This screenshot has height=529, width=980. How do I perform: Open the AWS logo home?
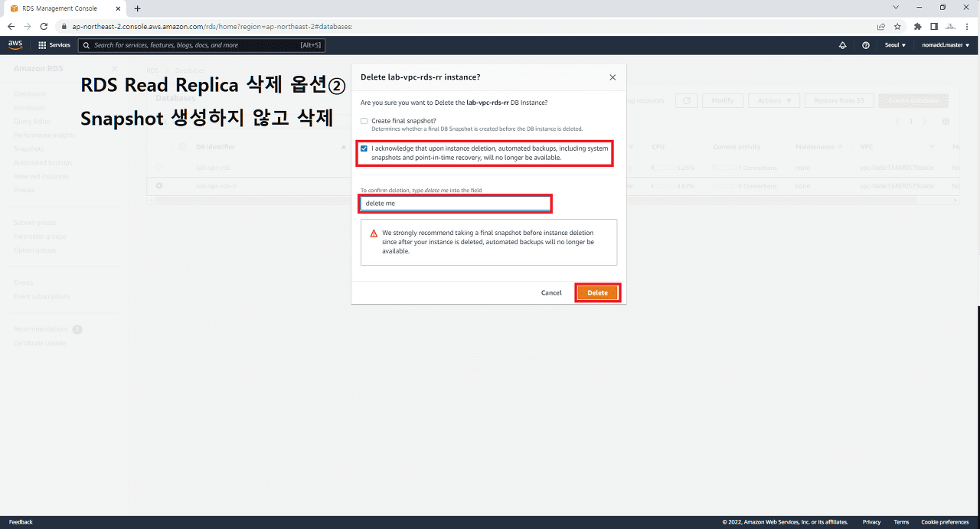(x=15, y=44)
